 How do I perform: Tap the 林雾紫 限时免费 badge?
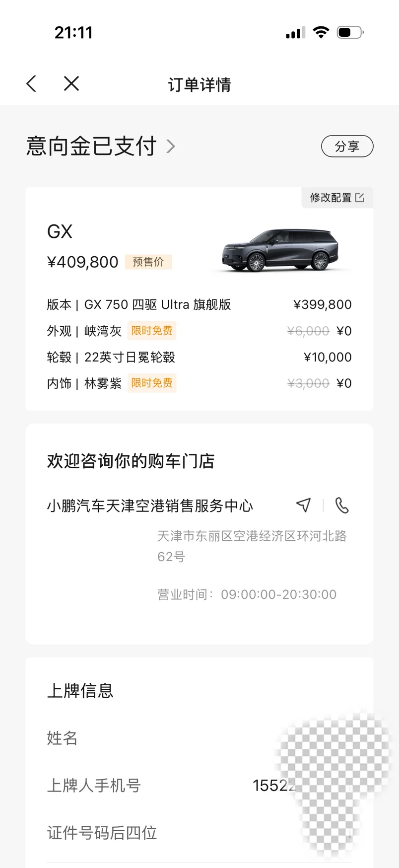151,383
